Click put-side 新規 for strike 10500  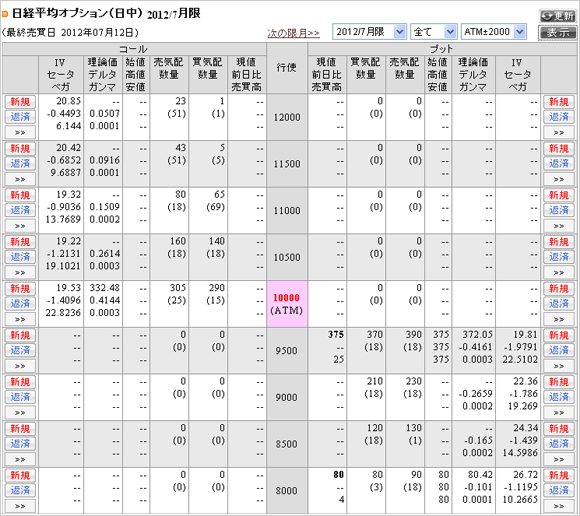click(x=559, y=242)
